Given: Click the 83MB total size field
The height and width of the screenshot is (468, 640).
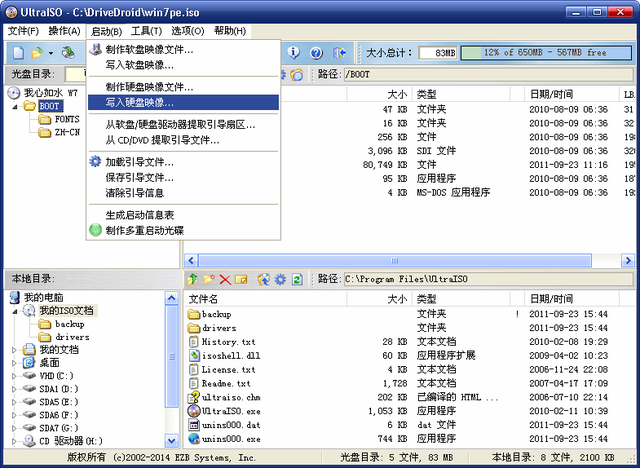Looking at the screenshot, I should [x=438, y=53].
